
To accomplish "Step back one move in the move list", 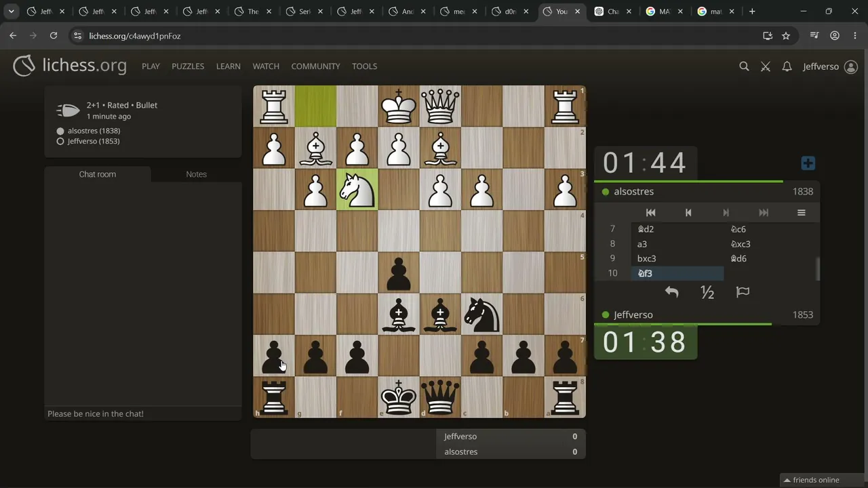I will tap(688, 213).
